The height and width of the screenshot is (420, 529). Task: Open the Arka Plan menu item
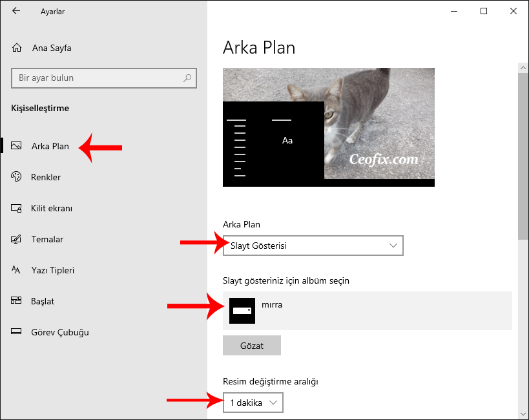103,146
